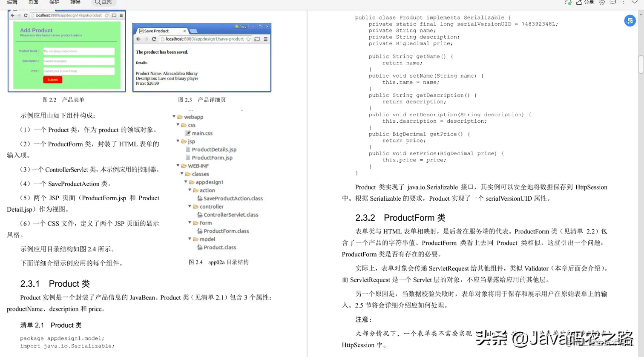
Task: Collapse the toolbar with the top-right chevron
Action: [635, 3]
